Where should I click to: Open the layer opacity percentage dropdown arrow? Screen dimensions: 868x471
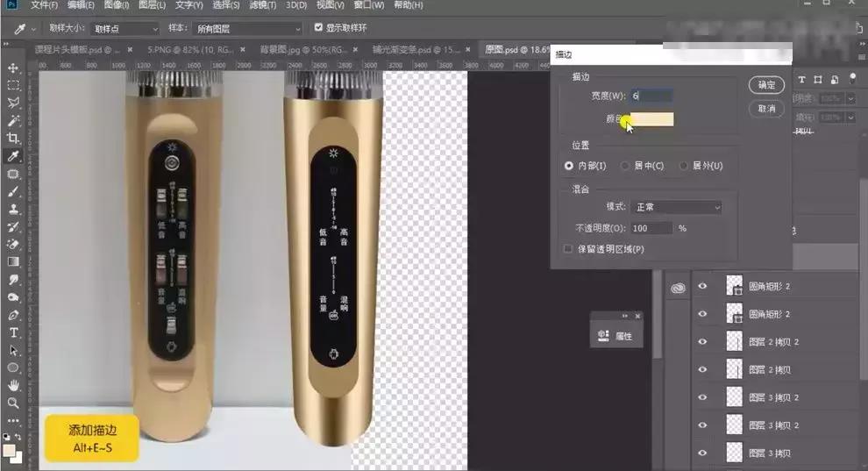(x=851, y=98)
